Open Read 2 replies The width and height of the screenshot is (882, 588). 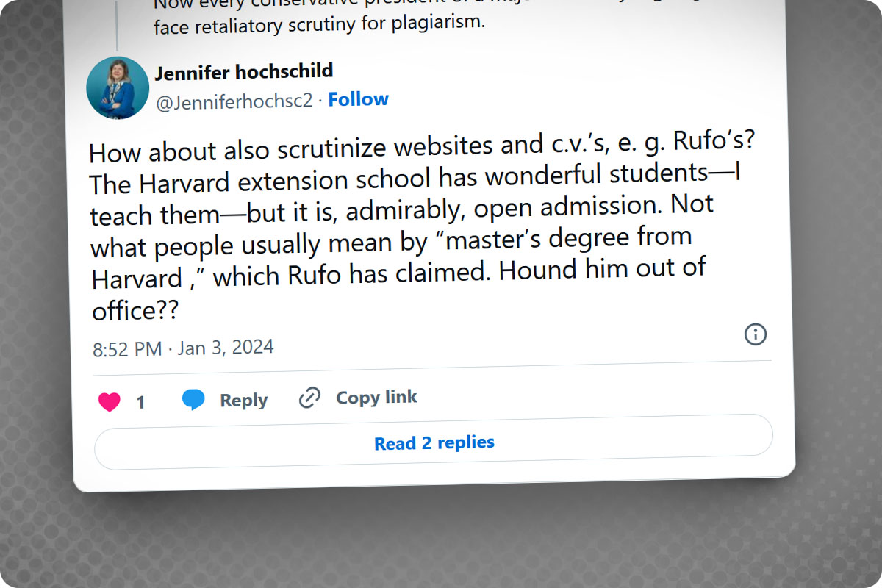tap(434, 442)
